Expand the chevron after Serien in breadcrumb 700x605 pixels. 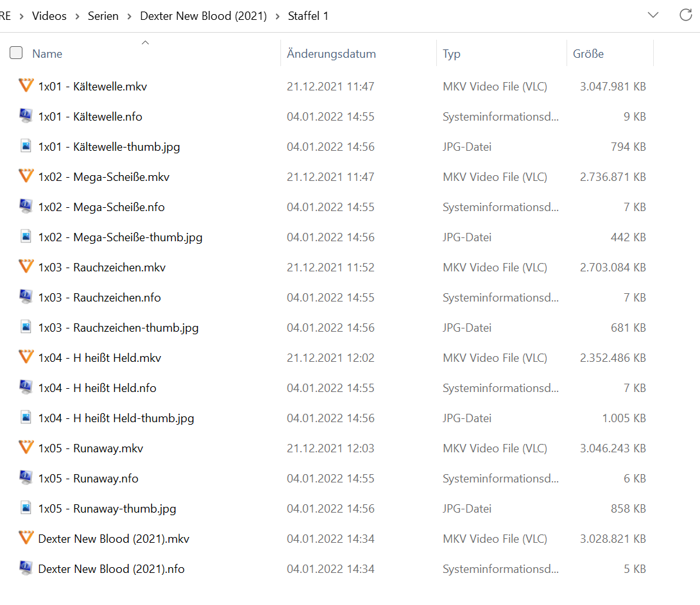(x=130, y=17)
